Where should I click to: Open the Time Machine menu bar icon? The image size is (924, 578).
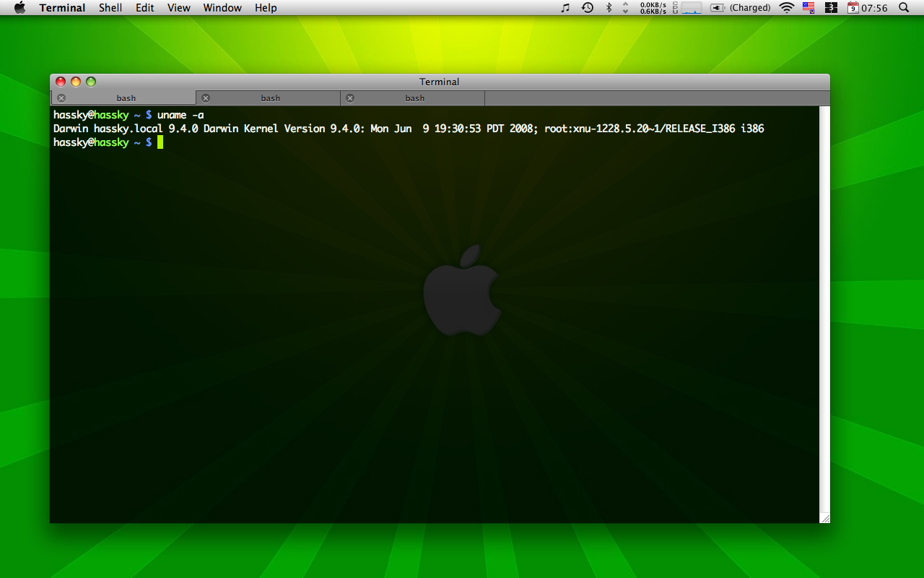pyautogui.click(x=588, y=8)
